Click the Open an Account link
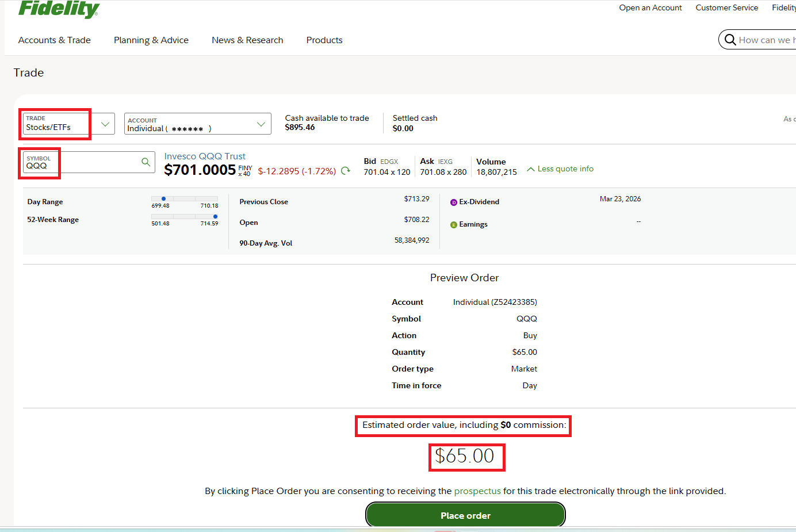 tap(650, 7)
